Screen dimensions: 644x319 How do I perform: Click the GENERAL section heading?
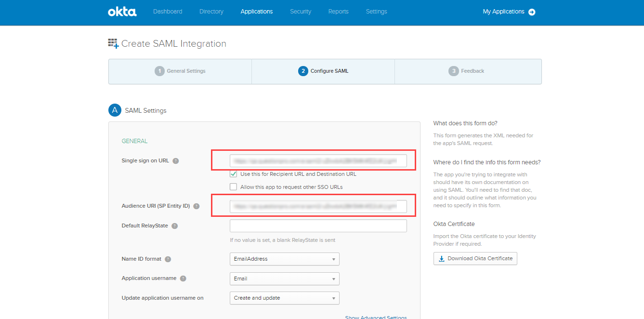[134, 141]
